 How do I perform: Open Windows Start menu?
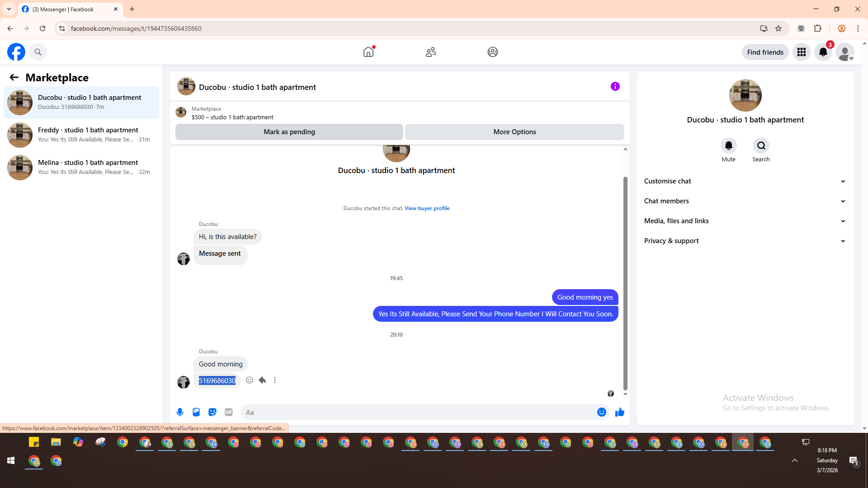(11, 460)
